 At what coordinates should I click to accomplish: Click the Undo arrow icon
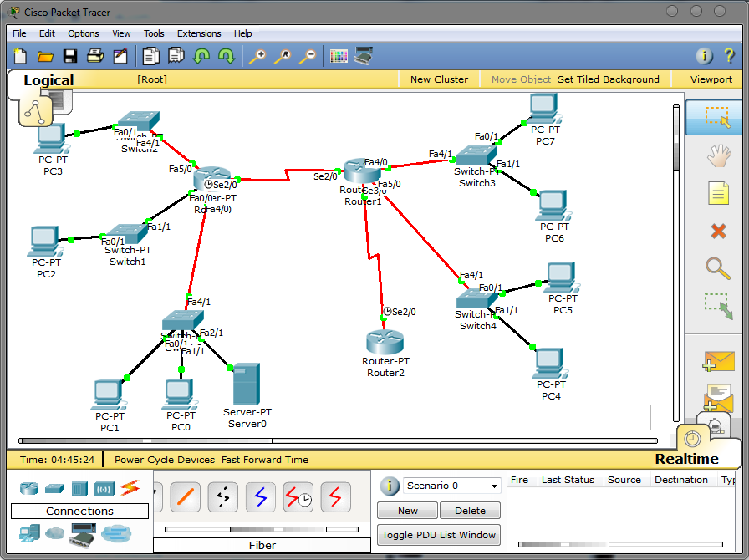(x=201, y=56)
